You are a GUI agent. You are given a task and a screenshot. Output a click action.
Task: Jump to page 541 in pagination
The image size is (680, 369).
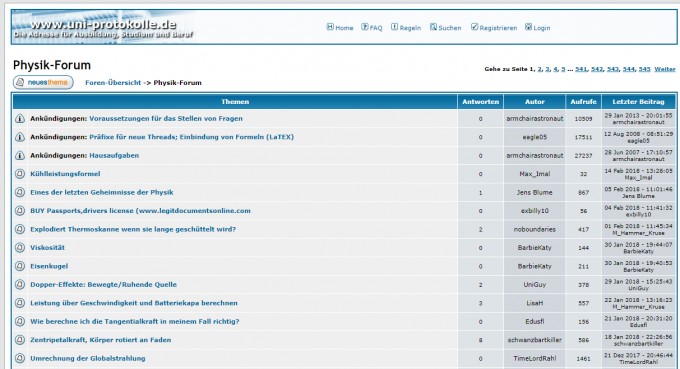(581, 69)
